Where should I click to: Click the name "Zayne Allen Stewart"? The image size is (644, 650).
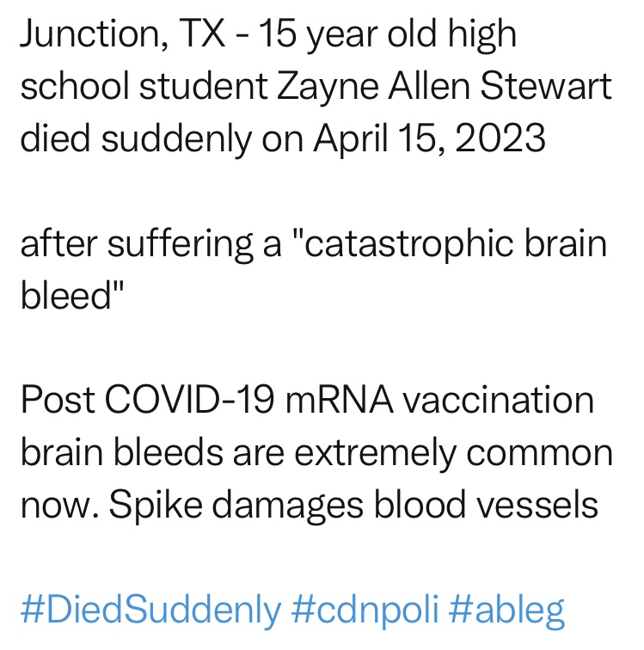point(444,86)
